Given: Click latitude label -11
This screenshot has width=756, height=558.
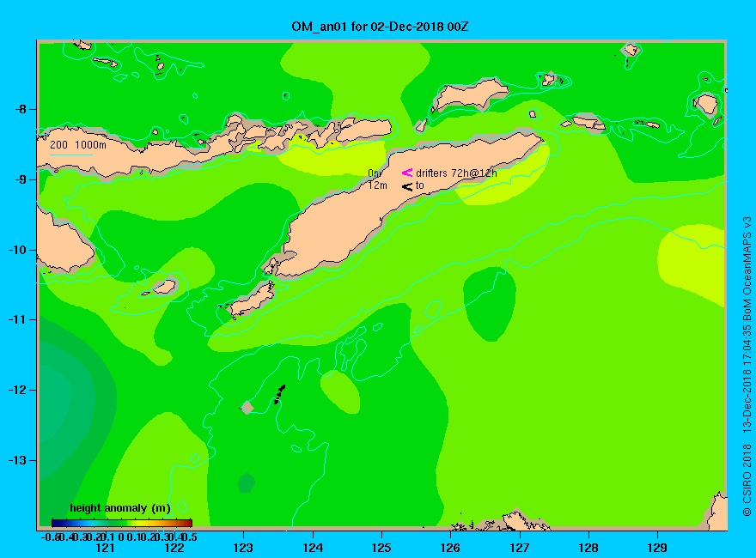Looking at the screenshot, I should tap(17, 319).
